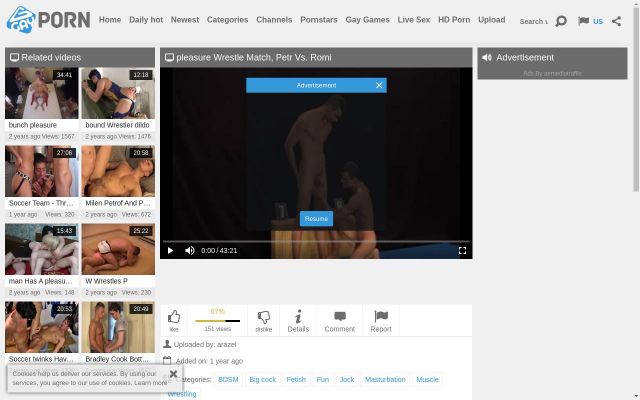Close the advertisement overlay on the video
The image size is (640, 400).
click(x=379, y=85)
